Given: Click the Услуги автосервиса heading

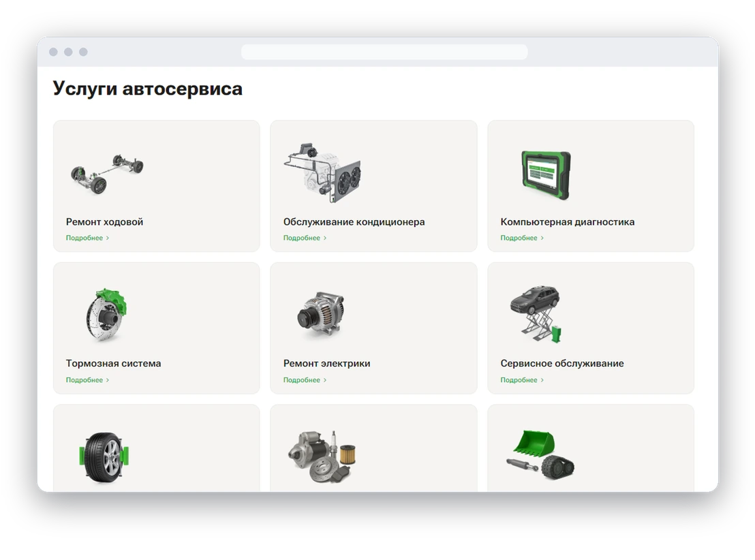Looking at the screenshot, I should [x=147, y=89].
